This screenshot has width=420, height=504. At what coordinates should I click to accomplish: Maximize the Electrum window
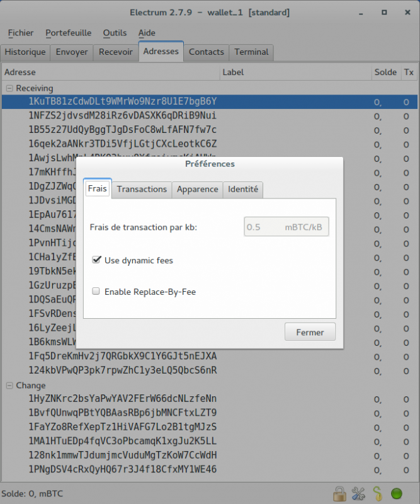(384, 13)
